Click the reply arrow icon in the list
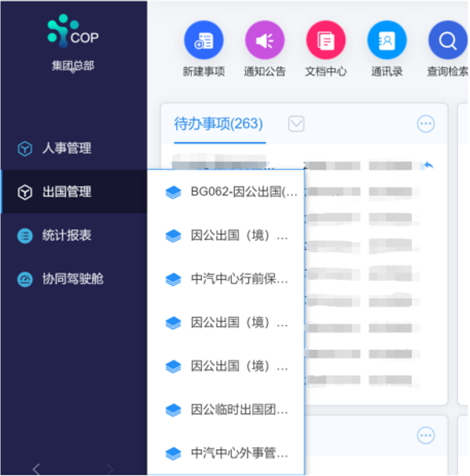 point(428,166)
